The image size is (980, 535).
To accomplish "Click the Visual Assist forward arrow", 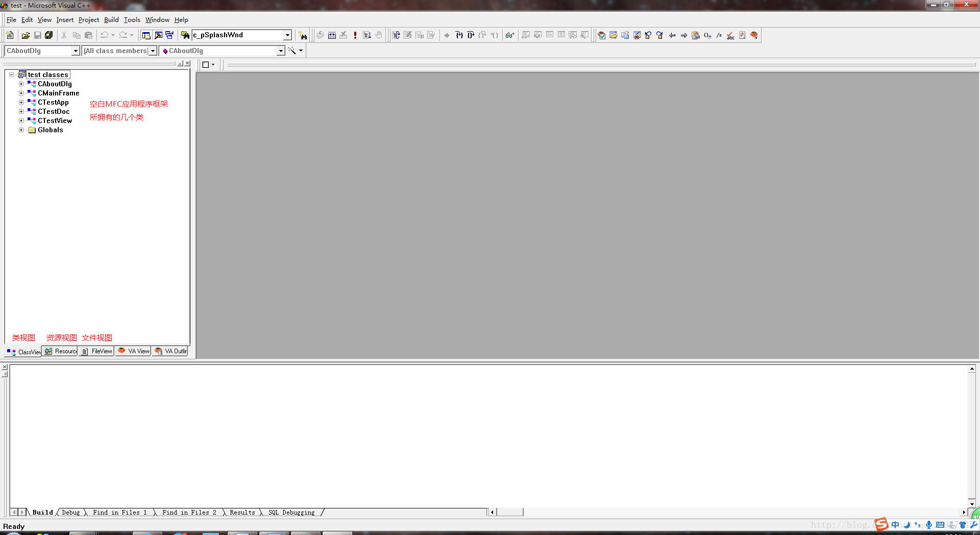I will (684, 35).
